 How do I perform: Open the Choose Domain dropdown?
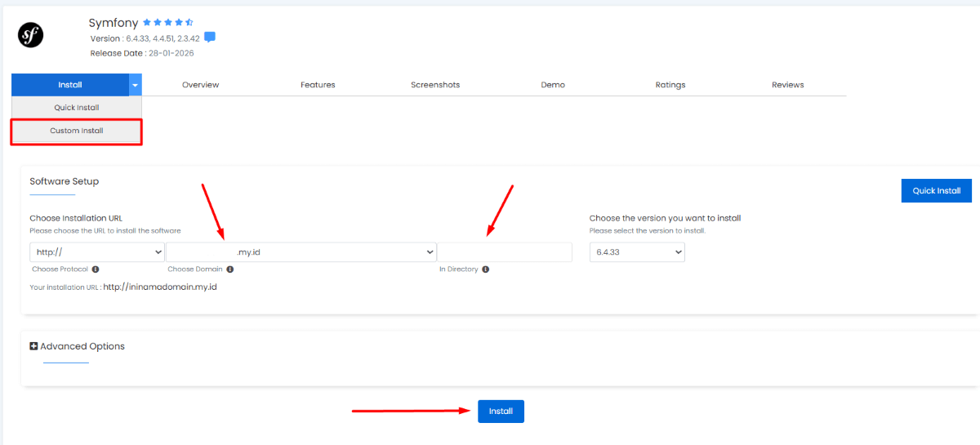tap(301, 252)
